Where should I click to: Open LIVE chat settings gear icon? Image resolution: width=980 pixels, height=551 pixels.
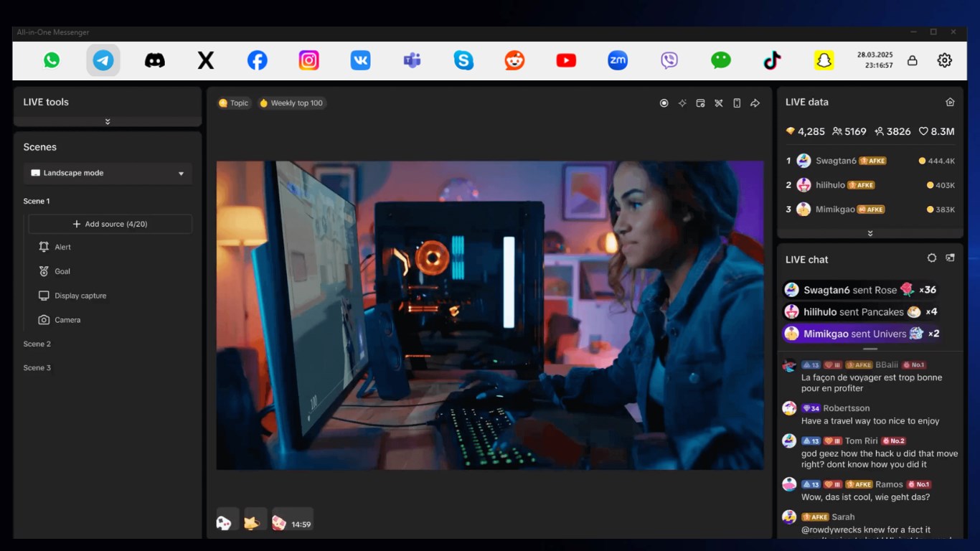pyautogui.click(x=931, y=258)
